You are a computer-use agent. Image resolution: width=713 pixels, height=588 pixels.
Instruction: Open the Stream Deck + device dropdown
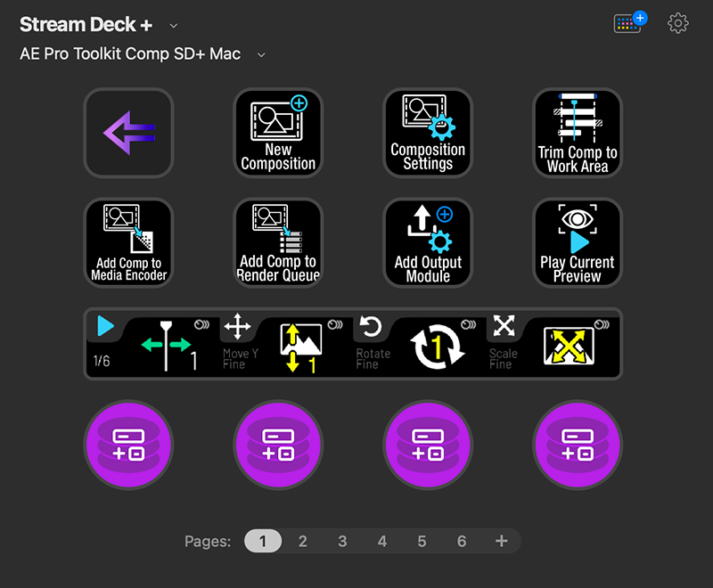click(x=173, y=26)
